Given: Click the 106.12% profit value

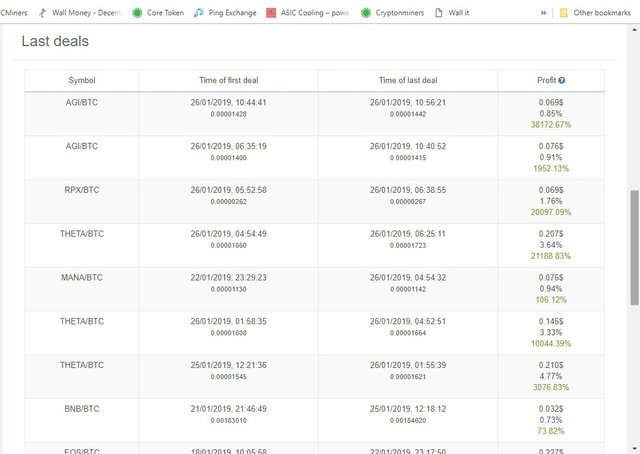Looking at the screenshot, I should click(551, 300).
